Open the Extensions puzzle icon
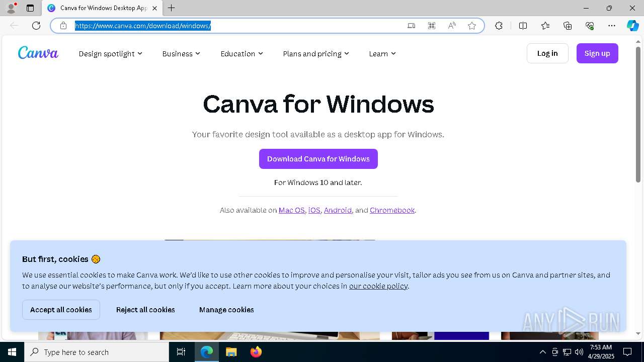This screenshot has height=362, width=644. [x=499, y=26]
